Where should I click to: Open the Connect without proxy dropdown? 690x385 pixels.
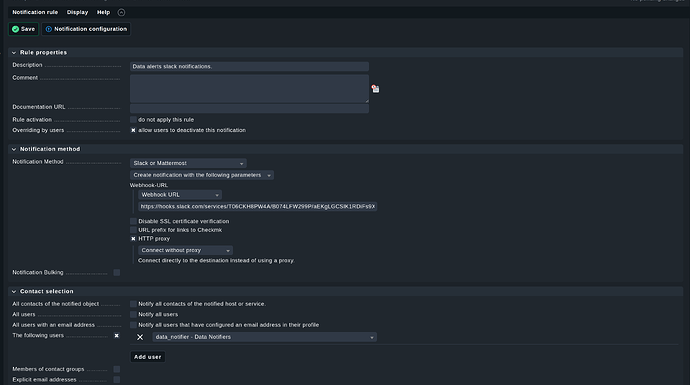pyautogui.click(x=185, y=250)
